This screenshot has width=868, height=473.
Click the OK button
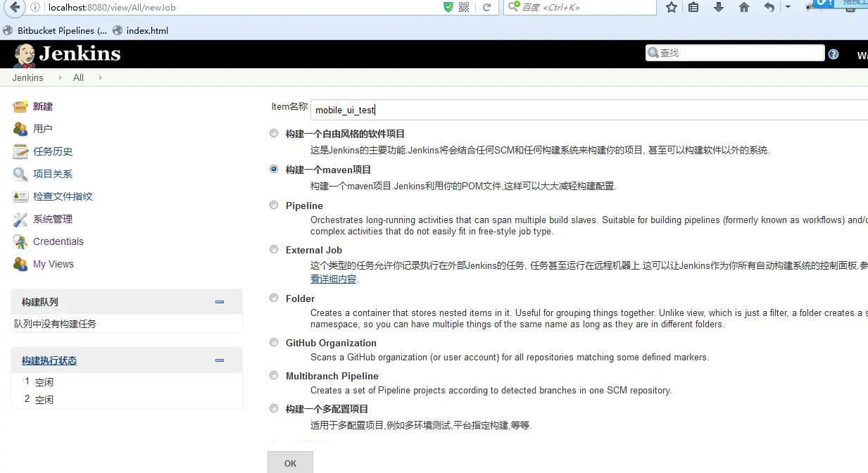290,463
